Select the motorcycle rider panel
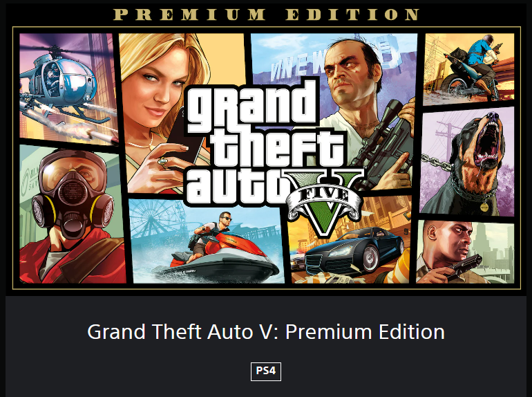The height and width of the screenshot is (397, 532). 469,68
